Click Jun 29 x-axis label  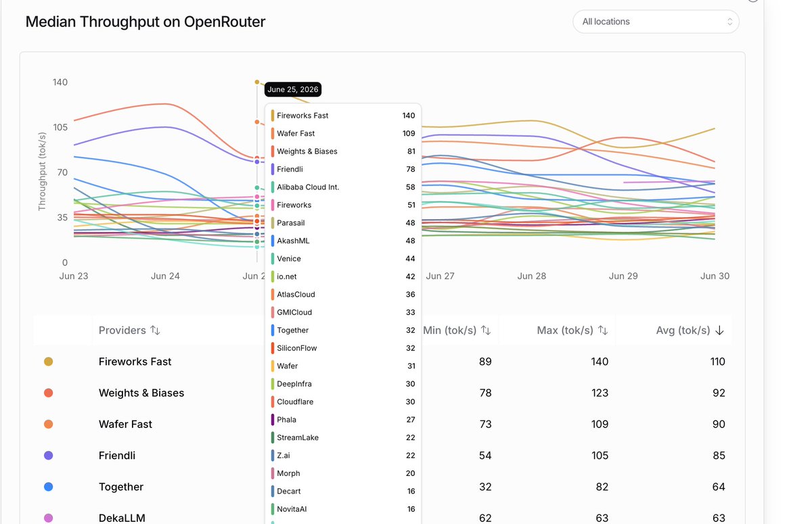pyautogui.click(x=623, y=276)
